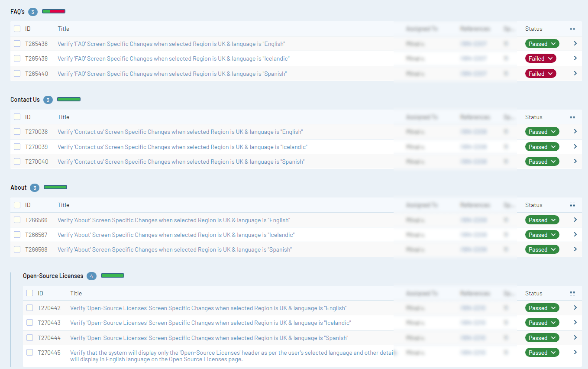
Task: Change status dropdown for T266567
Action: pyautogui.click(x=542, y=235)
